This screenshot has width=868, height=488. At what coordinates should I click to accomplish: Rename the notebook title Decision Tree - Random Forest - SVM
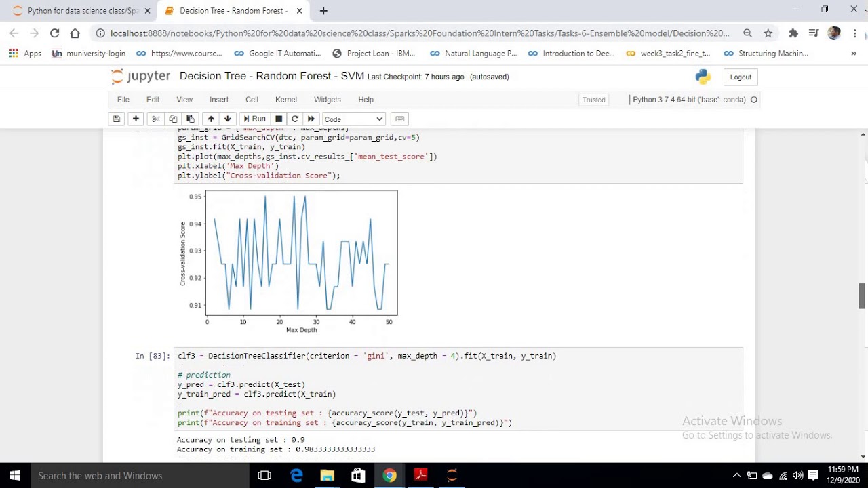271,76
